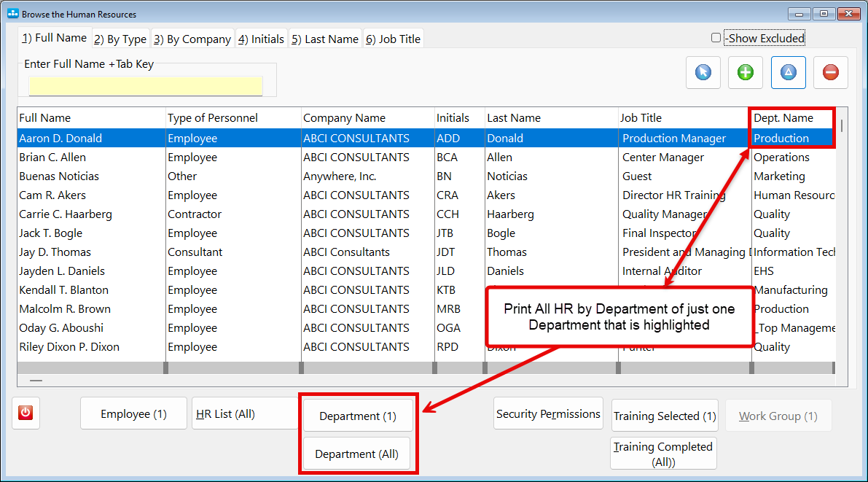Screen dimensions: 868x482
Task: Open the 3) By Company tab
Action: [192, 39]
